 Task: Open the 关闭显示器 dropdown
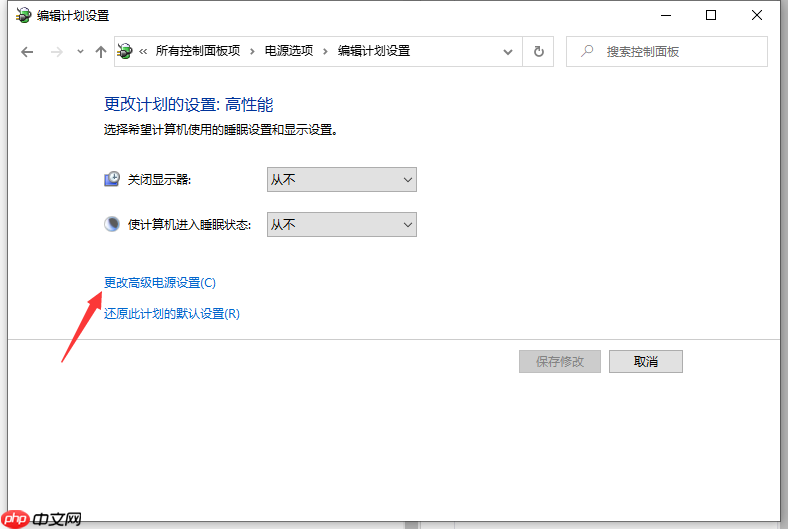342,179
